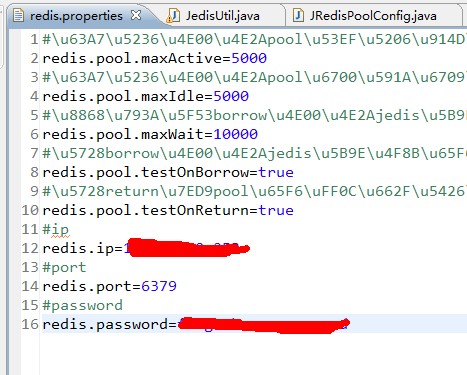Viewport: 467px width, 375px height.
Task: Click the redis.properties file icon
Action: [x=18, y=16]
